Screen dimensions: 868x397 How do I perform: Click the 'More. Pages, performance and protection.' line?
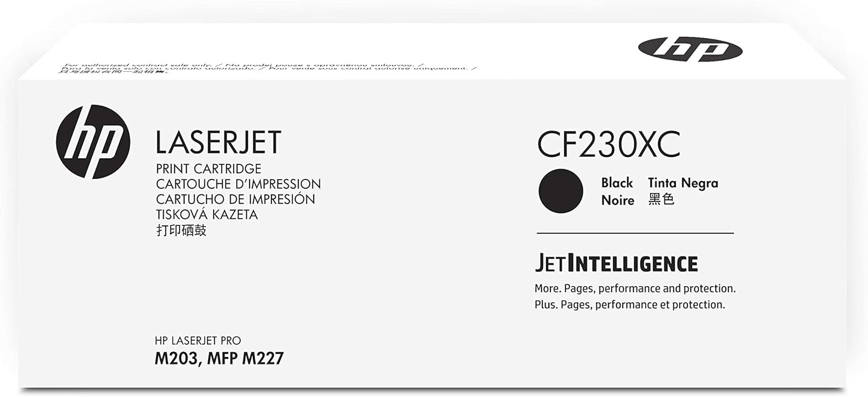coord(635,288)
